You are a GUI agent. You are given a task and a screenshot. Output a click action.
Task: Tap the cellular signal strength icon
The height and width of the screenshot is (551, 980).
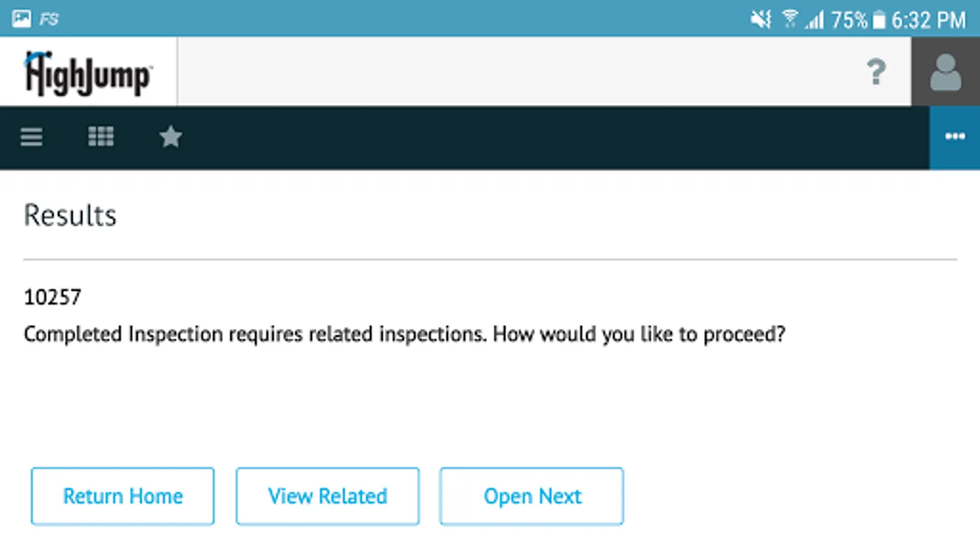click(x=814, y=21)
